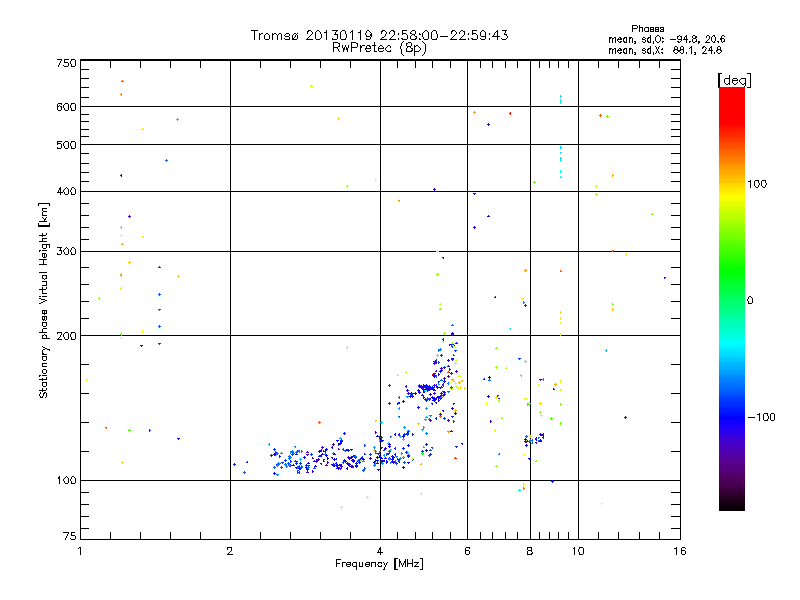Click the y-axis tick label '300'
The image size is (800, 600).
[x=66, y=252]
